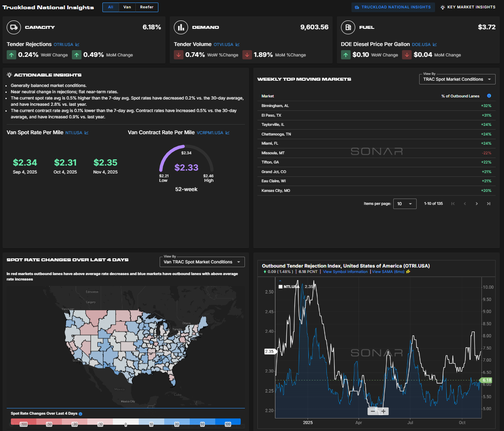Open the Van TRAC Spot Market Conditions dropdown
This screenshot has width=504, height=431.
(x=202, y=262)
